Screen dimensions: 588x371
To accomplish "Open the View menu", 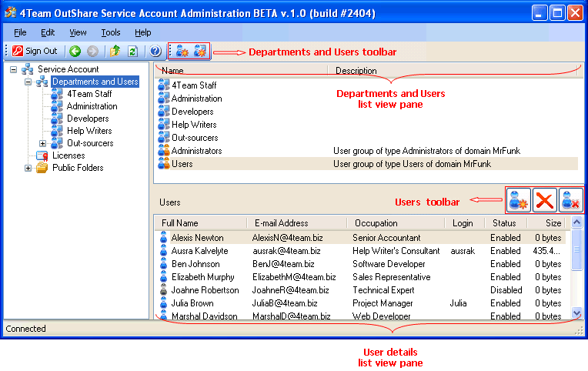I will [x=78, y=32].
